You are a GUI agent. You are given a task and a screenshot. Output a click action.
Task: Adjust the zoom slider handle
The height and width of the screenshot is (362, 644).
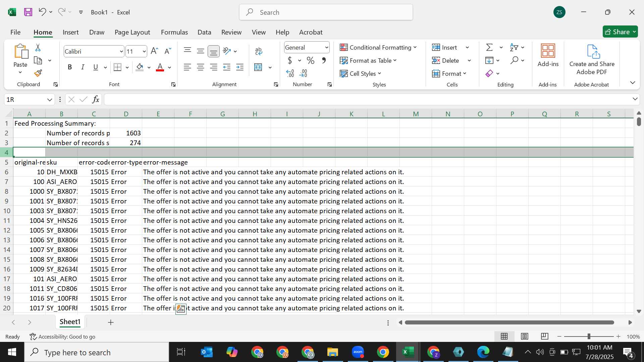(x=589, y=336)
